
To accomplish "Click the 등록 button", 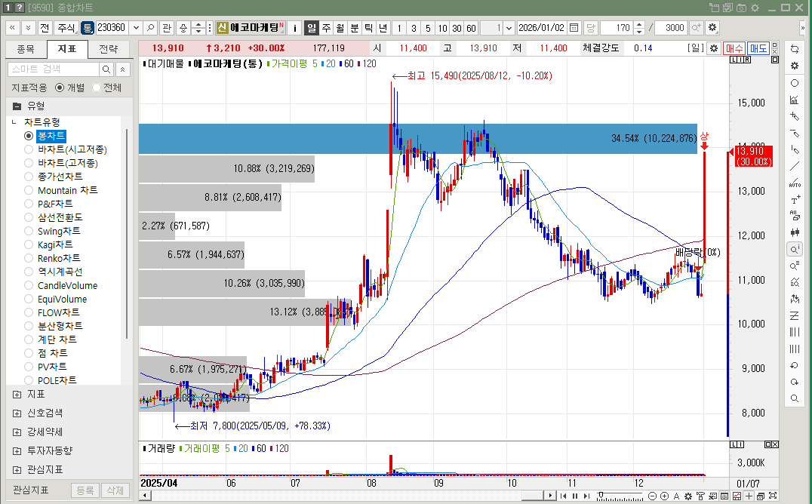I will pos(85,490).
